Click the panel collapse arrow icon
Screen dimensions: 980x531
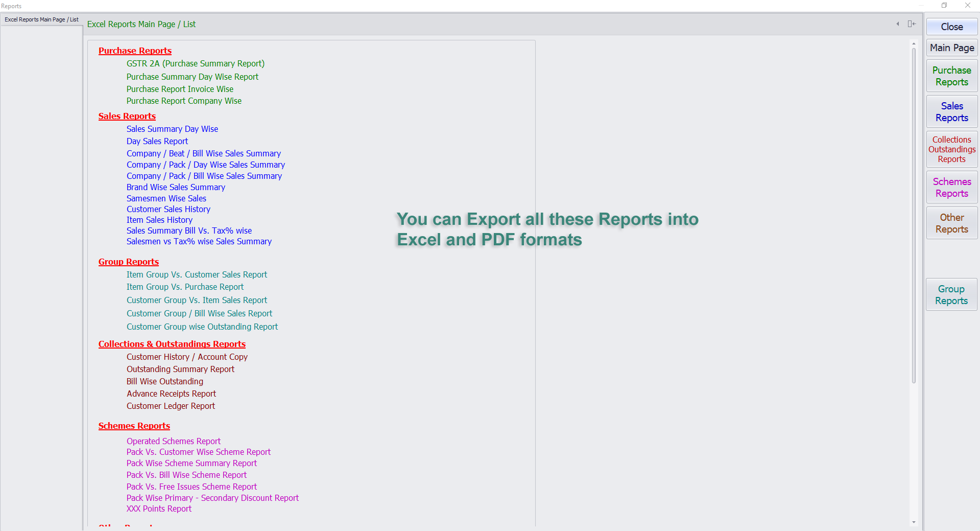point(912,24)
